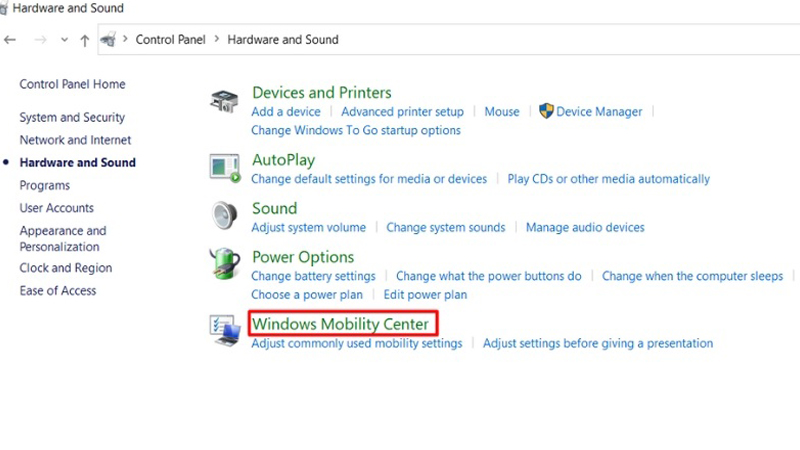Image resolution: width=800 pixels, height=450 pixels.
Task: Click the Power Options battery icon
Action: (225, 264)
